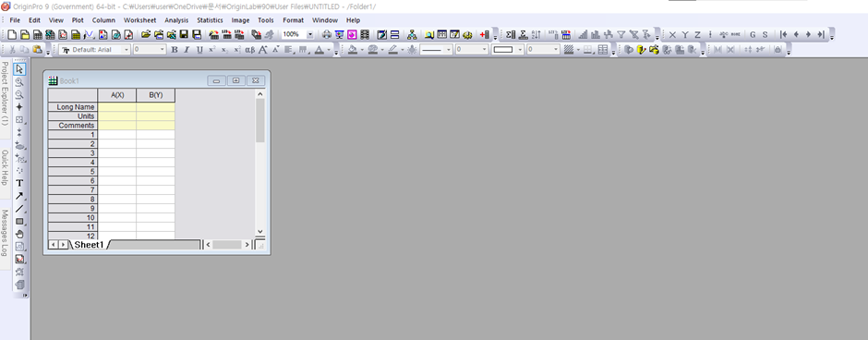Move column to first position
This screenshot has width=868, height=340.
784,34
